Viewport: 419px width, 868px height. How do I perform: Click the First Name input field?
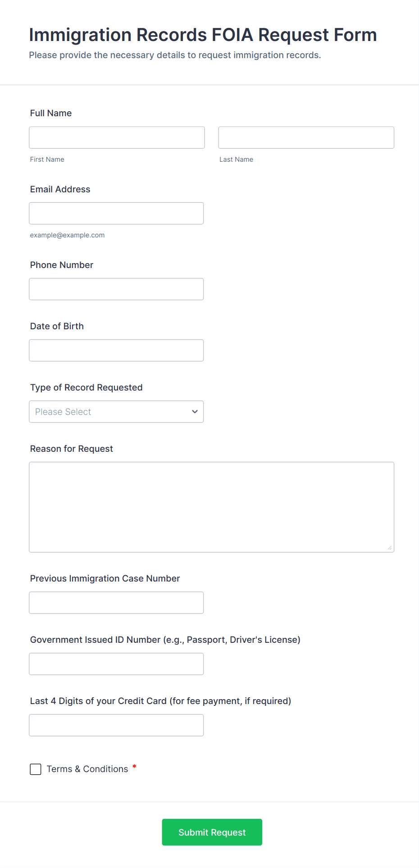tap(117, 137)
